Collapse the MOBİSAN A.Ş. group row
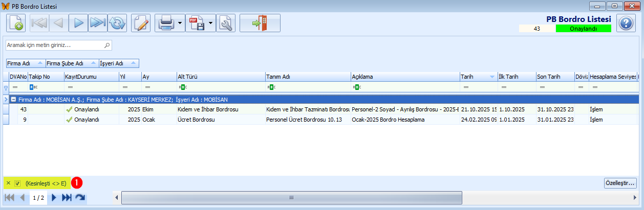 (x=14, y=100)
